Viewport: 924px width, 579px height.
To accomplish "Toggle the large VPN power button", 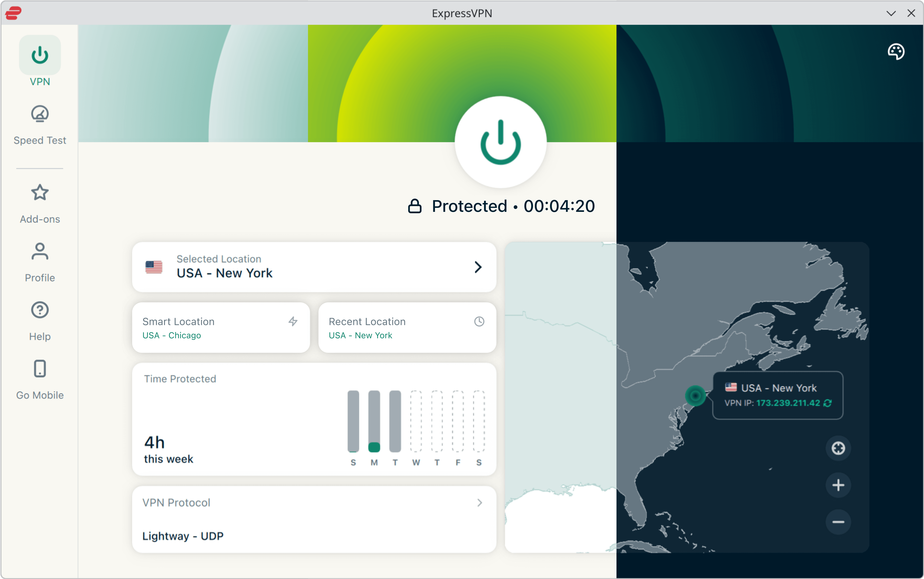I will (x=501, y=142).
